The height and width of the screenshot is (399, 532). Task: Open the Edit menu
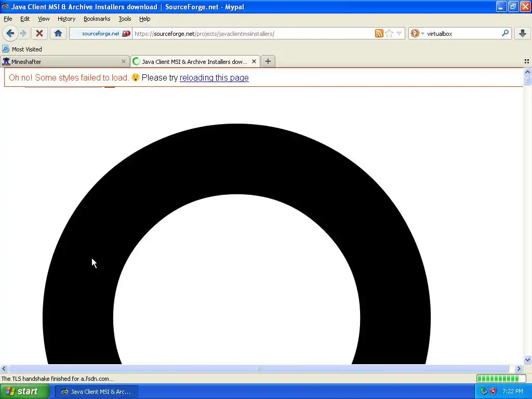(x=25, y=19)
